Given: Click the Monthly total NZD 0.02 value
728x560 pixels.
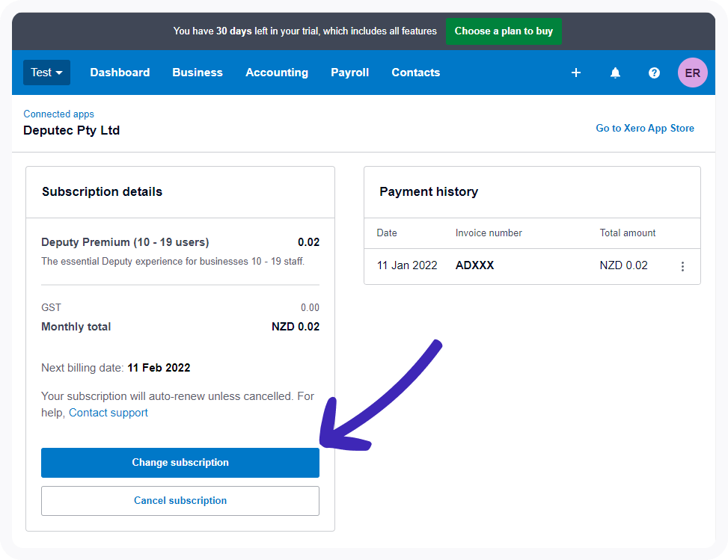Looking at the screenshot, I should (x=296, y=327).
